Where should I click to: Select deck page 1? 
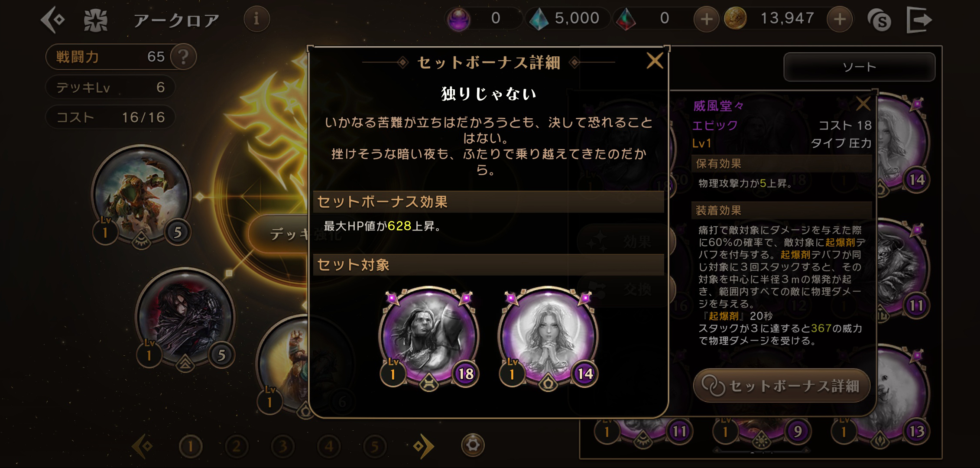(191, 446)
